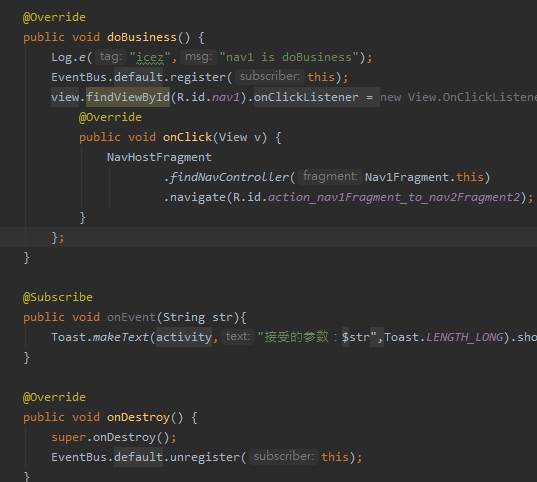The height and width of the screenshot is (482, 537).
Task: Click the onClickListener property
Action: point(306,97)
